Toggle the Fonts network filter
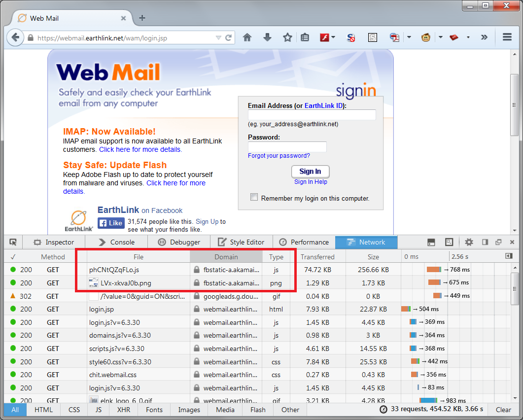 click(x=154, y=410)
